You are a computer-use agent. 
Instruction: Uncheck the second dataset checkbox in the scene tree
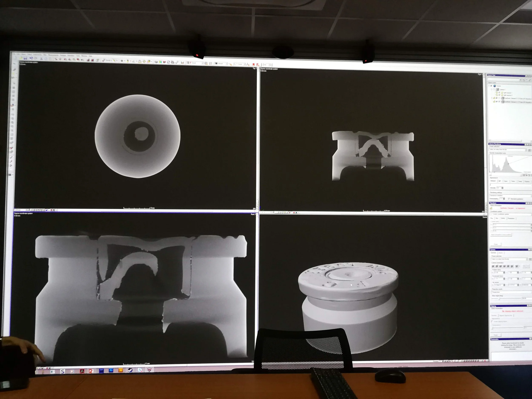(x=499, y=102)
